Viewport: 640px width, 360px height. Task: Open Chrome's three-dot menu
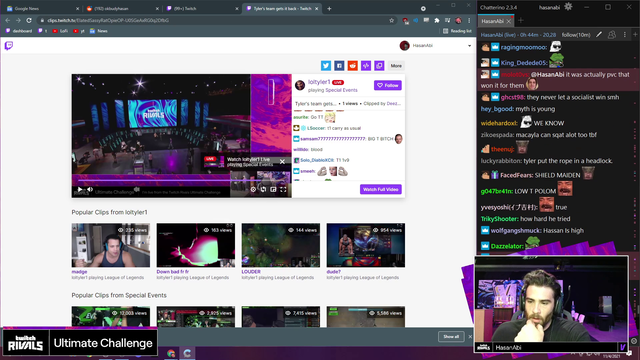coord(469,20)
